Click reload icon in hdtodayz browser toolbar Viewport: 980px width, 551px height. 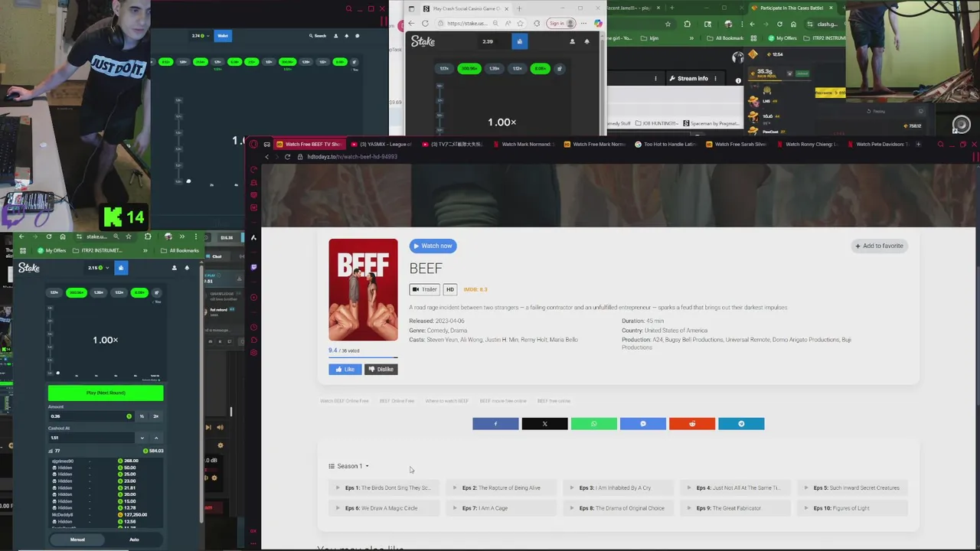point(287,157)
